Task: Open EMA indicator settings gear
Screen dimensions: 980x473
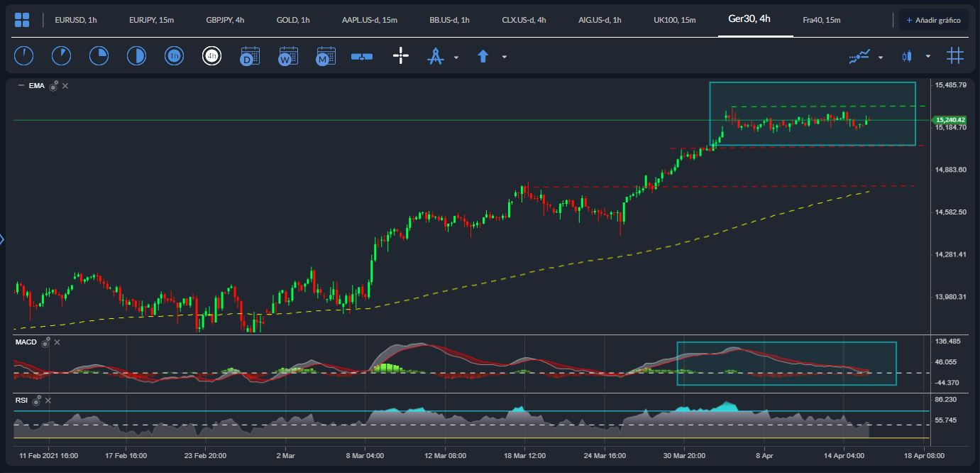Action: click(53, 86)
